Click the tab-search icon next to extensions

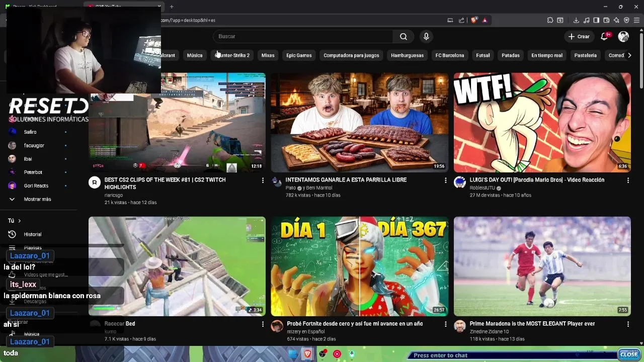click(560, 20)
